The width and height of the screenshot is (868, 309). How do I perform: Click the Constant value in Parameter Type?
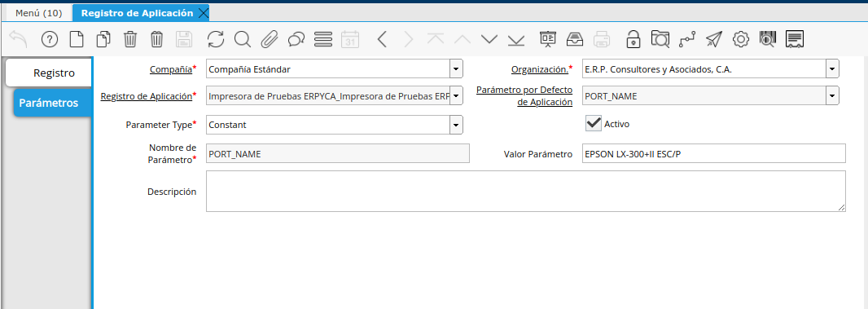click(327, 125)
